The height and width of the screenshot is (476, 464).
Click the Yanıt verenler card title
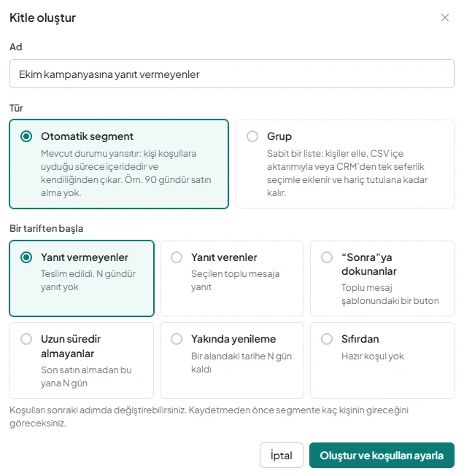(224, 257)
